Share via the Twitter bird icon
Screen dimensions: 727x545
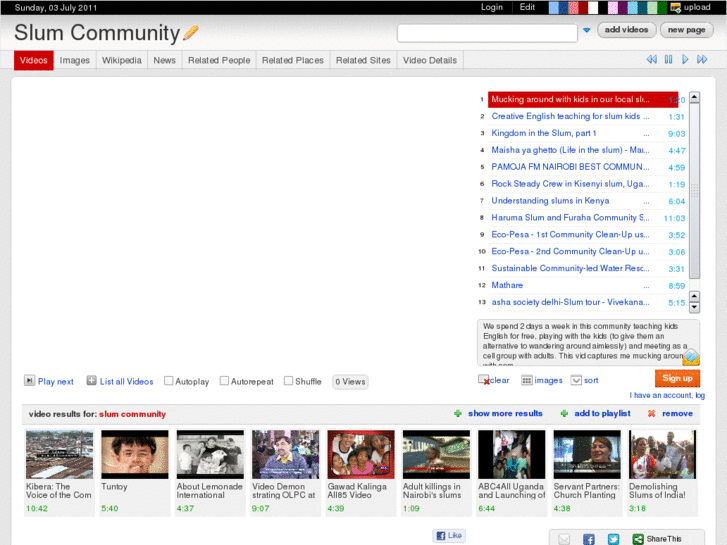(x=613, y=539)
